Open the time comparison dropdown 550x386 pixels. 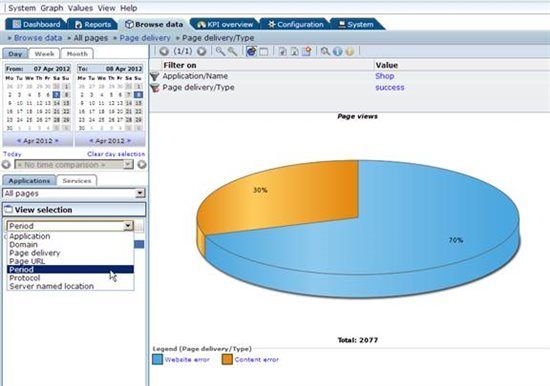[x=74, y=165]
